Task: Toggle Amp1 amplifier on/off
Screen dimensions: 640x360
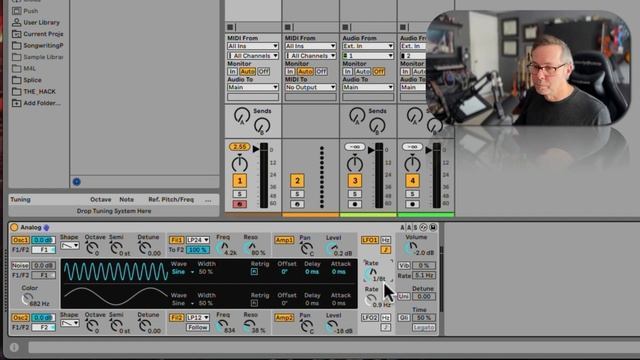Action: coord(284,240)
